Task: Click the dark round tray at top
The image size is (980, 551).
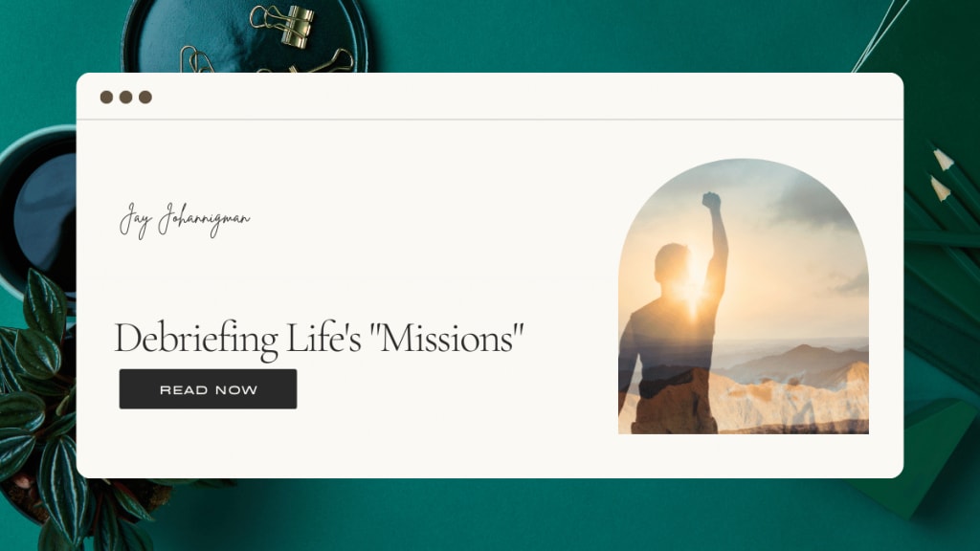Action: (245, 36)
